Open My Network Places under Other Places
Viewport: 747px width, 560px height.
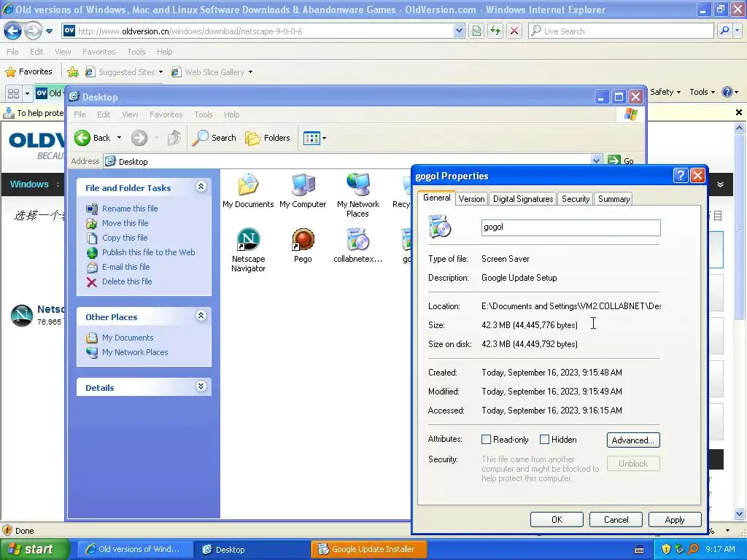point(135,352)
